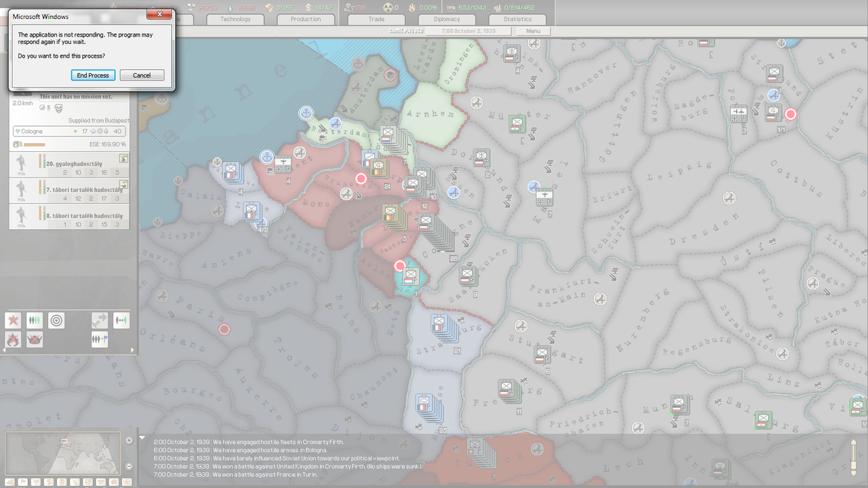This screenshot has height=488, width=868.
Task: Select division 8. tábori tartalék hadosztály
Action: [70, 217]
